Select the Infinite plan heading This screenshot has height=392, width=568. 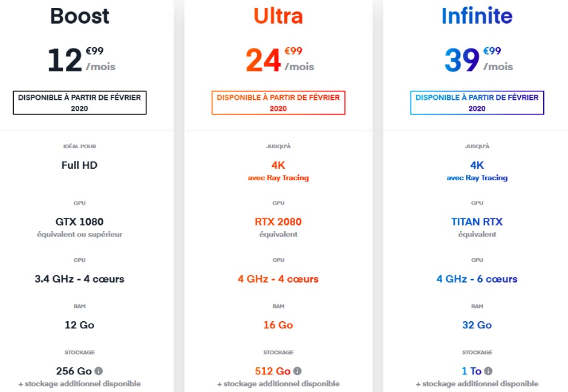click(x=477, y=16)
